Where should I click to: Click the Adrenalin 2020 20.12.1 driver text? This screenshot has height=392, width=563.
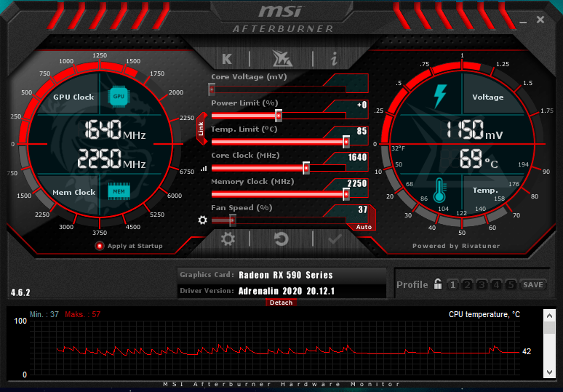[x=287, y=291]
